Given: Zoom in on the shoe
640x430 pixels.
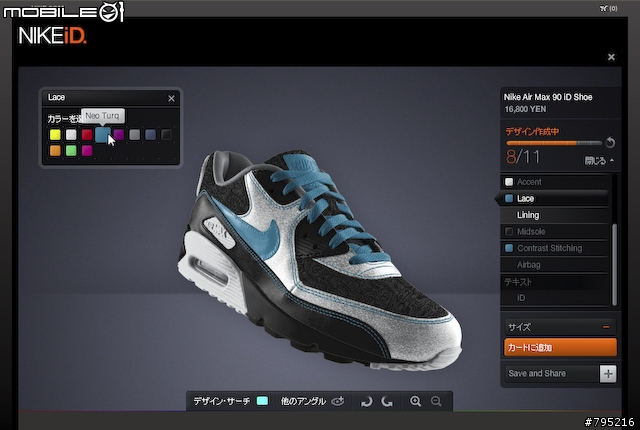Looking at the screenshot, I should [416, 401].
